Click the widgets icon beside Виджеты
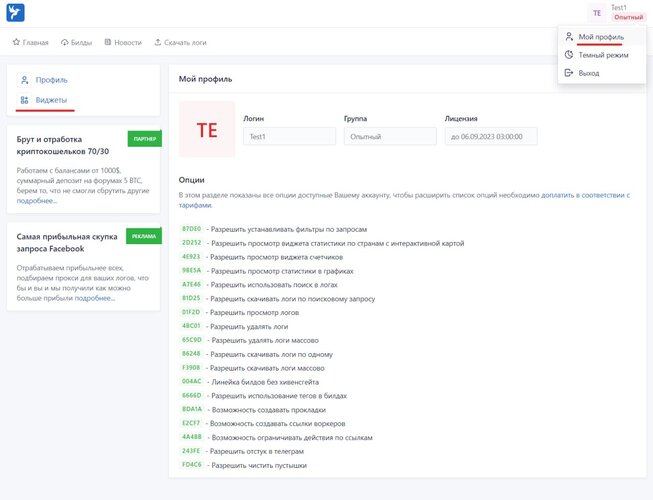Image resolution: width=653 pixels, height=500 pixels. click(x=25, y=100)
